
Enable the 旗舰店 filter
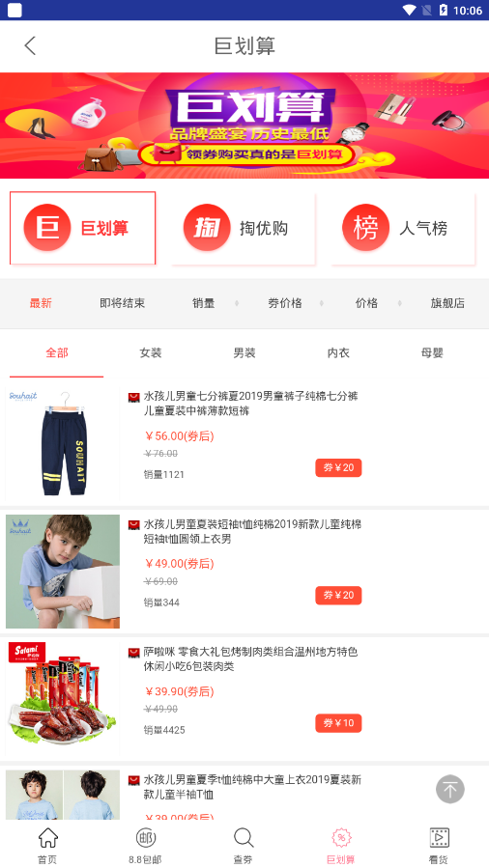click(x=447, y=303)
